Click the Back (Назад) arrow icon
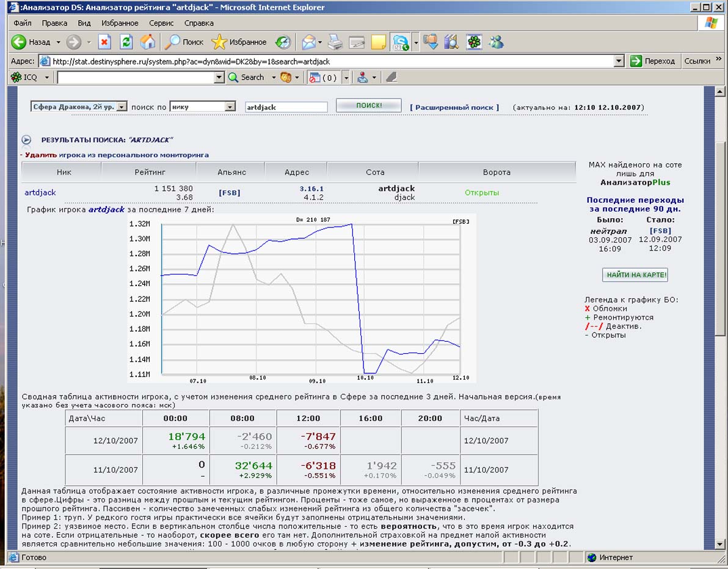The width and height of the screenshot is (728, 569). point(18,42)
